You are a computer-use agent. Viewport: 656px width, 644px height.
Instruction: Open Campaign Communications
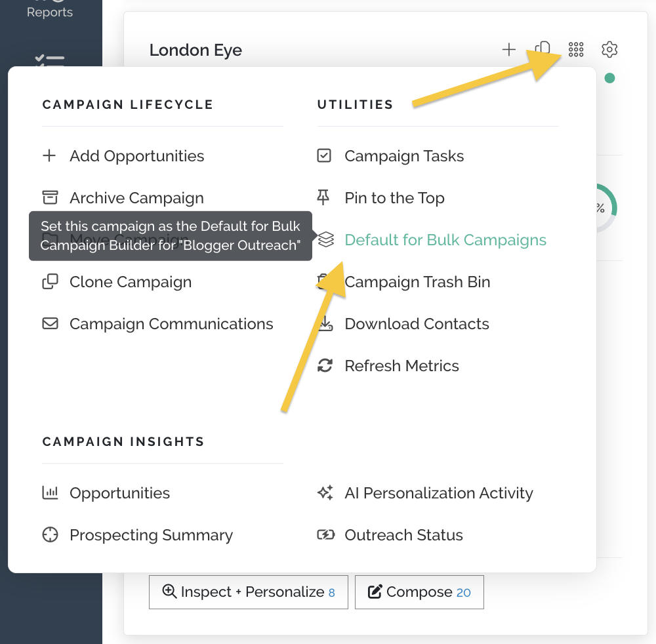[x=171, y=324]
